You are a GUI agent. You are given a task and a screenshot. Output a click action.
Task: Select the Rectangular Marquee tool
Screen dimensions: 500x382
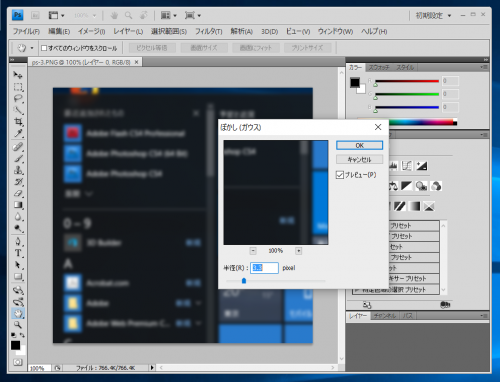click(x=18, y=87)
